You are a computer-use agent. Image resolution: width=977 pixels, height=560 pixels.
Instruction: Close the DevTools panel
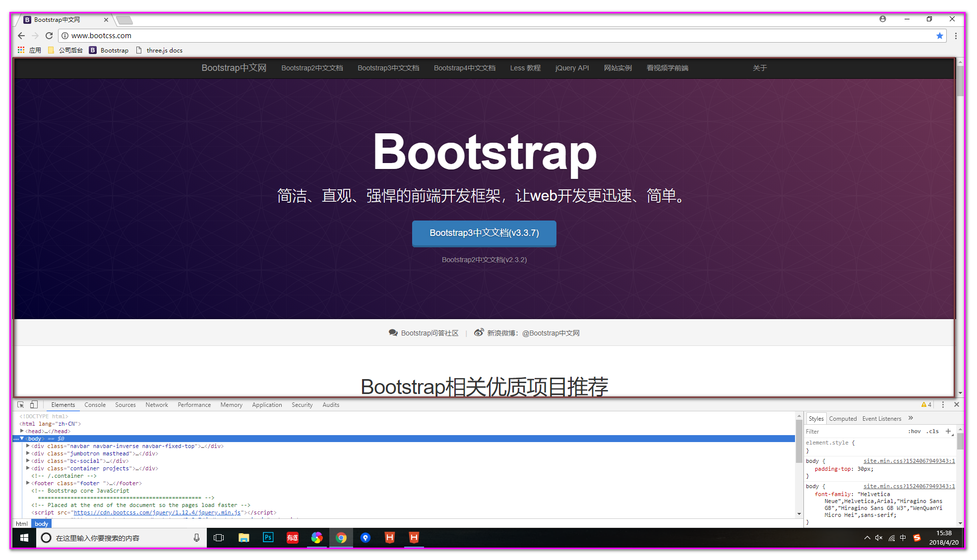[x=957, y=405]
